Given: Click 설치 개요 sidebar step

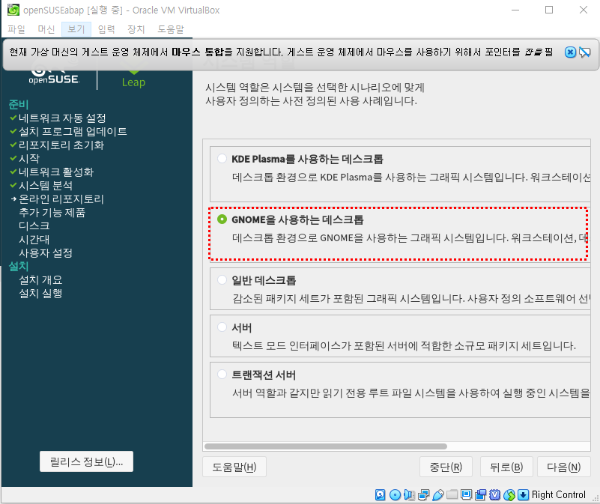Looking at the screenshot, I should point(41,280).
